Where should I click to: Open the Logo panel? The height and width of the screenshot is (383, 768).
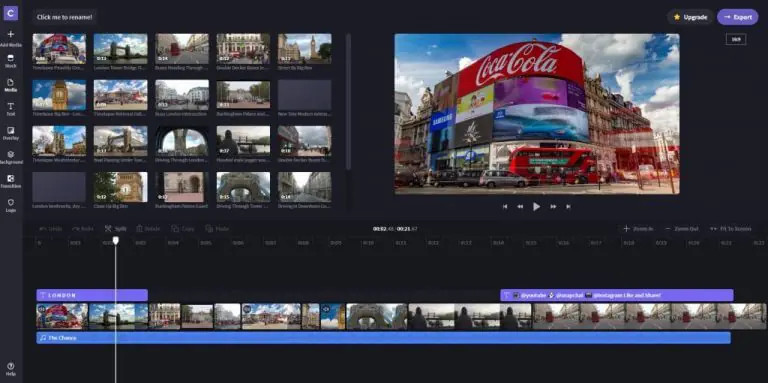[11, 205]
